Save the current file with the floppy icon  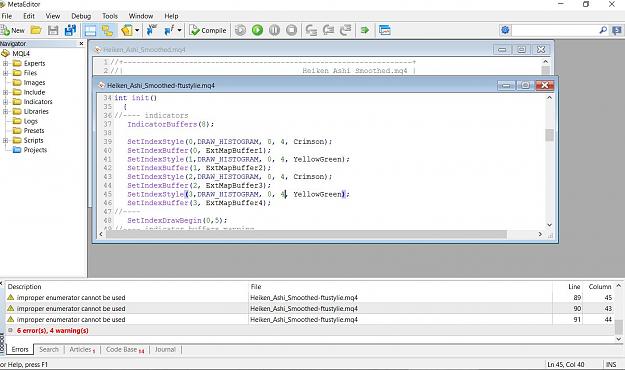tap(53, 30)
